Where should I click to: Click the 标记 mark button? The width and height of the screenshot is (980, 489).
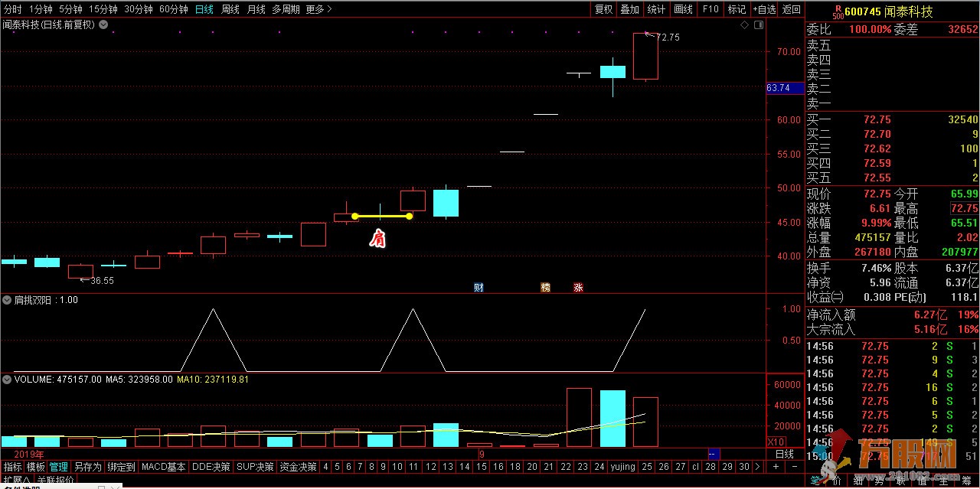pyautogui.click(x=737, y=9)
